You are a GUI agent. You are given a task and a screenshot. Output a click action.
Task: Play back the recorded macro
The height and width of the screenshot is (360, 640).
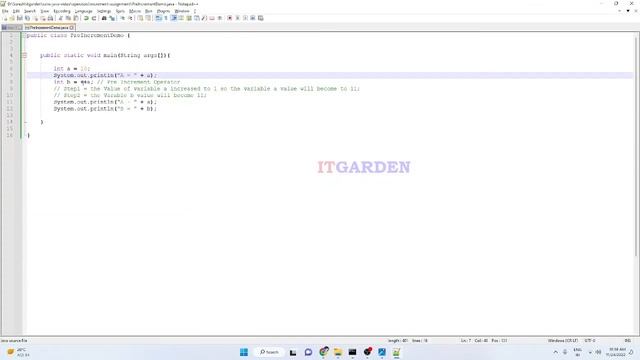click(x=245, y=18)
